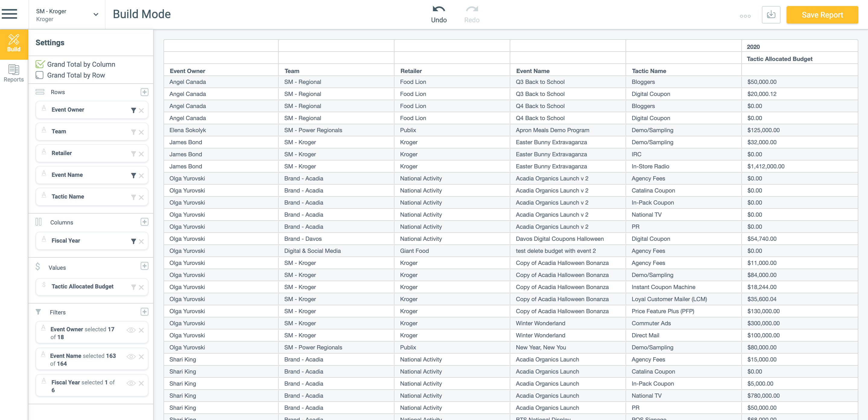Open the hamburger menu icon
Viewport: 868px width, 420px height.
pyautogui.click(x=9, y=14)
